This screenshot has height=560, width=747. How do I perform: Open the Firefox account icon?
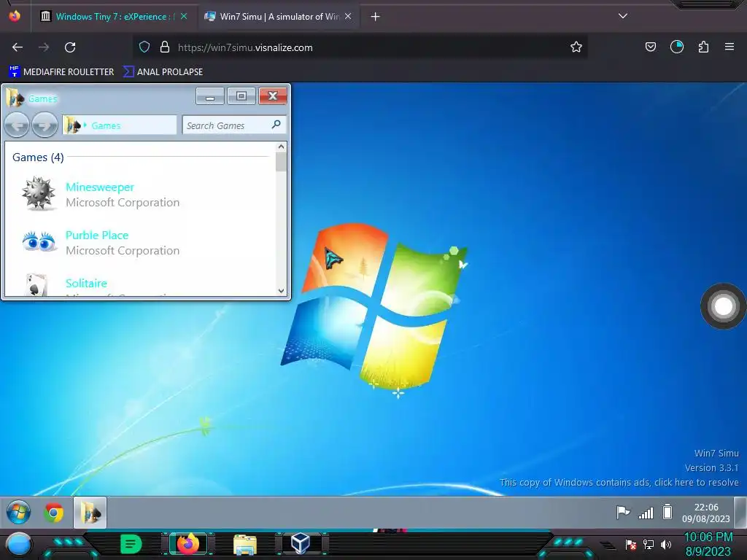pyautogui.click(x=677, y=47)
